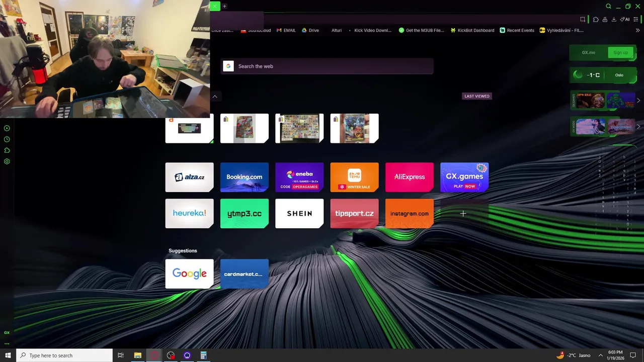Click the Search the web field
The image size is (644, 362).
click(327, 66)
